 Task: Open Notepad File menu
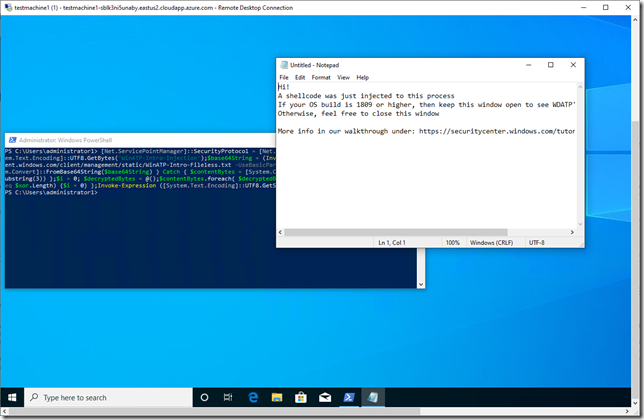[x=284, y=77]
